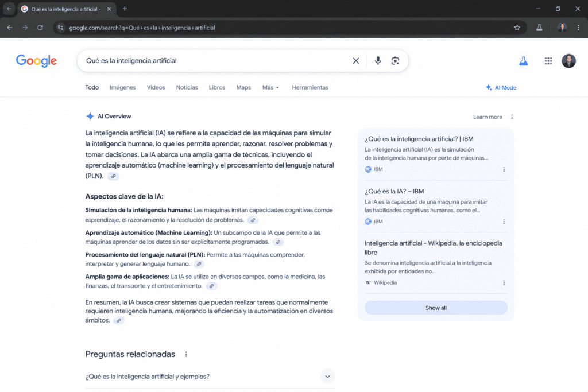Open '¿Qué es la IA? – IBM' result
This screenshot has width=588, height=392.
[394, 191]
